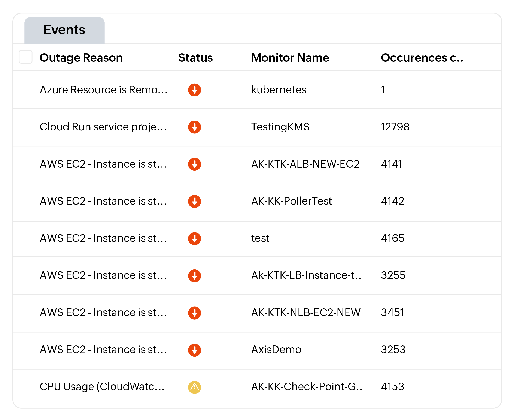Image resolution: width=514 pixels, height=420 pixels.
Task: Sort by Outage Reason column header
Action: pos(81,58)
